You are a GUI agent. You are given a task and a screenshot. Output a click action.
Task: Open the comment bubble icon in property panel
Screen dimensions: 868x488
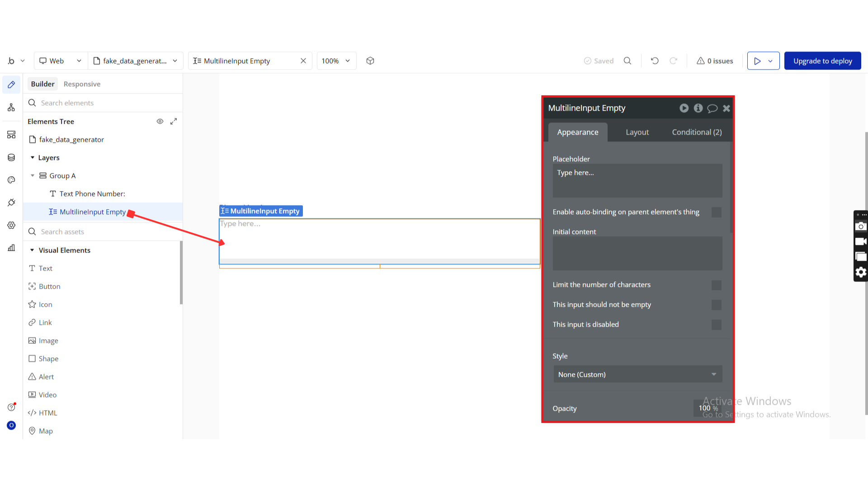712,108
